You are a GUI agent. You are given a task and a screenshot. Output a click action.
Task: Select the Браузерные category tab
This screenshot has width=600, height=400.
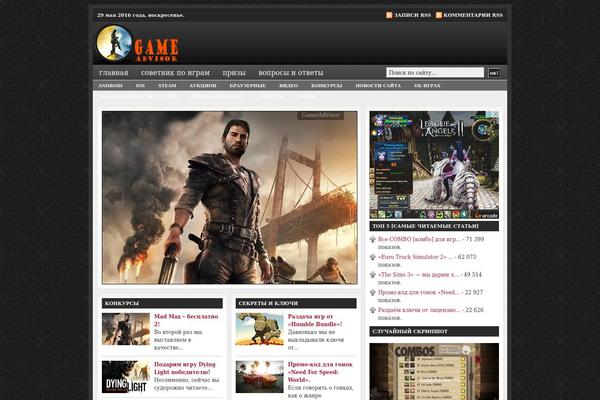(248, 85)
